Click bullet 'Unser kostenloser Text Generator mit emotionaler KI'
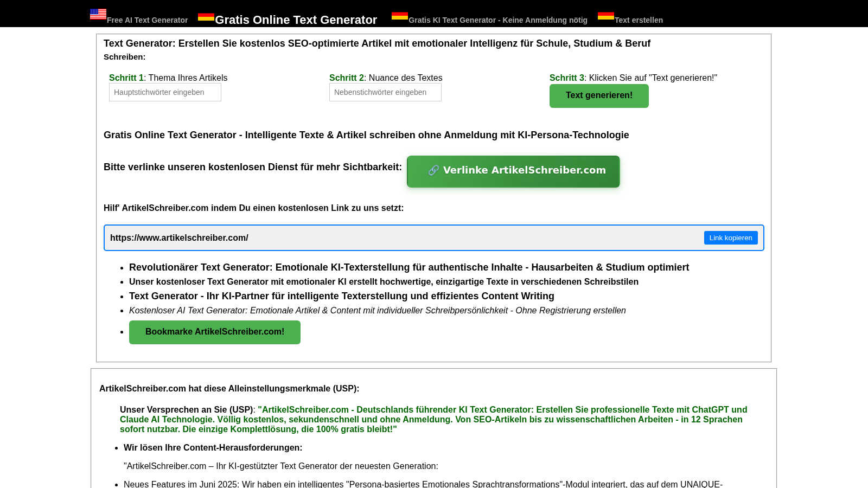The width and height of the screenshot is (868, 488). (x=384, y=281)
